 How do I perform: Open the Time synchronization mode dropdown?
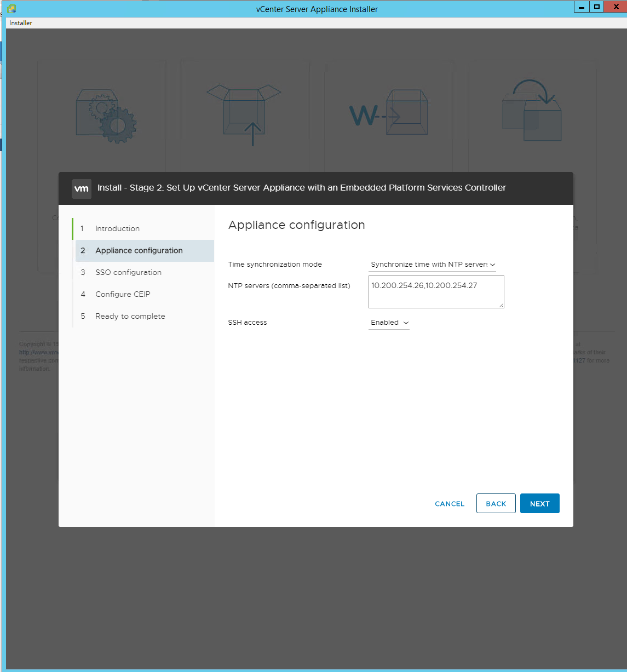[x=433, y=265]
